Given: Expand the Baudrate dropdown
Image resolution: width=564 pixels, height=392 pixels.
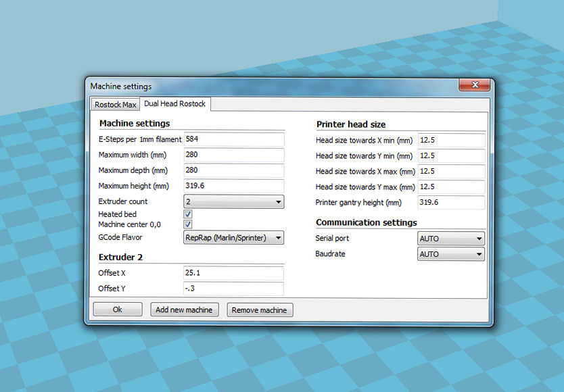Looking at the screenshot, I should click(x=451, y=254).
